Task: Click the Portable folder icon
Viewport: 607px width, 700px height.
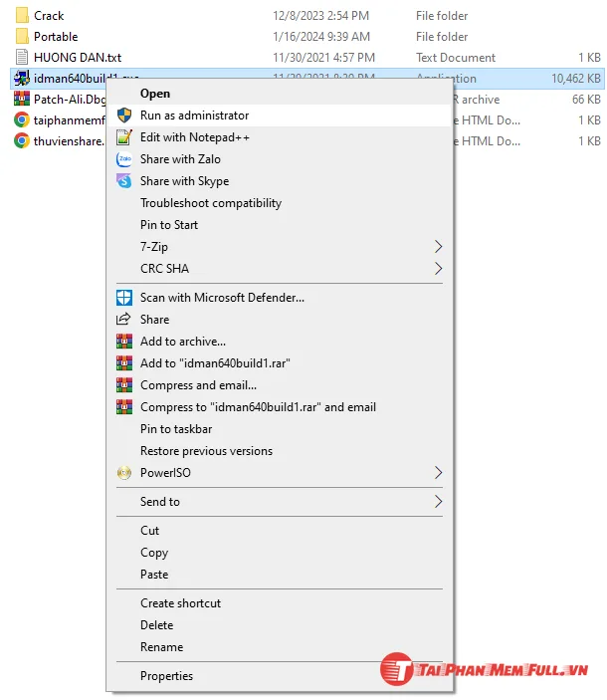Action: (22, 36)
